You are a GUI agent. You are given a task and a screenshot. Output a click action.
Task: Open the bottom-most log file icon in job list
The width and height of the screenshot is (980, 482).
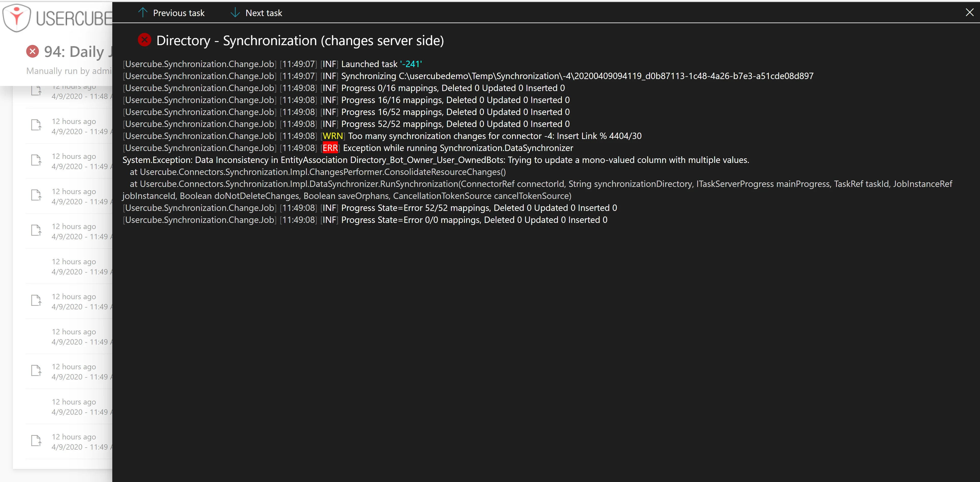pos(36,441)
